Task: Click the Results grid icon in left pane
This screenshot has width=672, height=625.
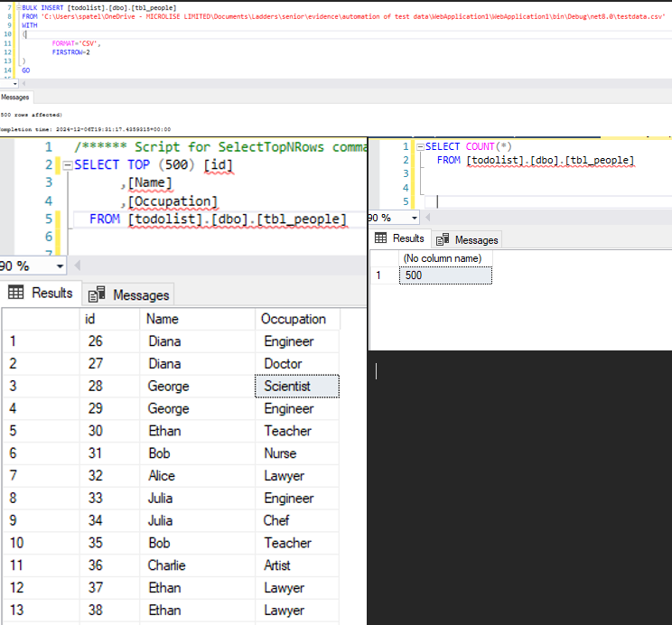Action: pyautogui.click(x=16, y=293)
